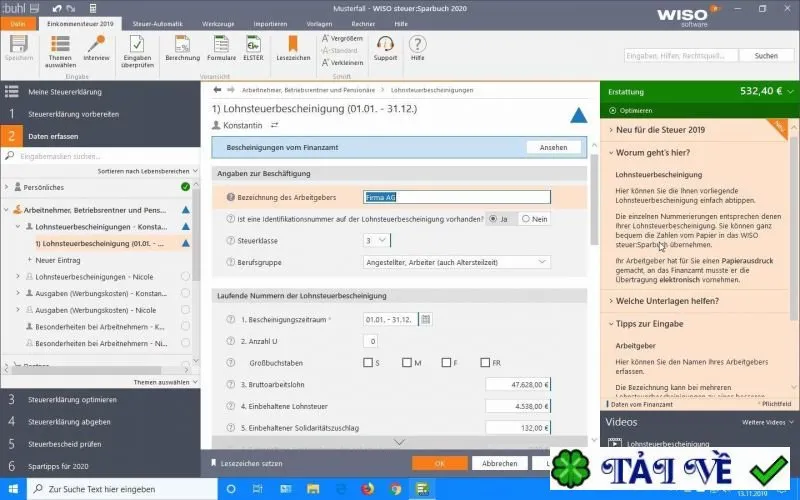
Task: Click the undo arrow in title bar
Action: coord(57,8)
